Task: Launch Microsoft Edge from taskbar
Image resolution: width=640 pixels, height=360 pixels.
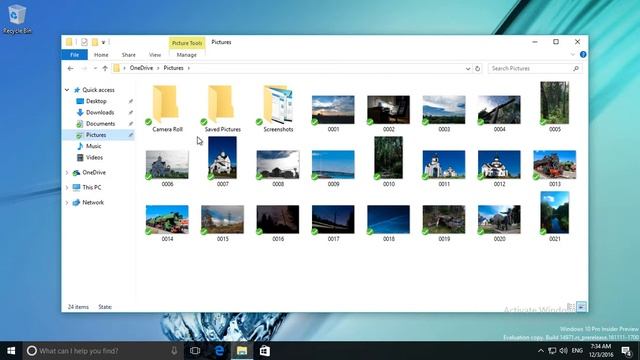Action: pos(219,351)
